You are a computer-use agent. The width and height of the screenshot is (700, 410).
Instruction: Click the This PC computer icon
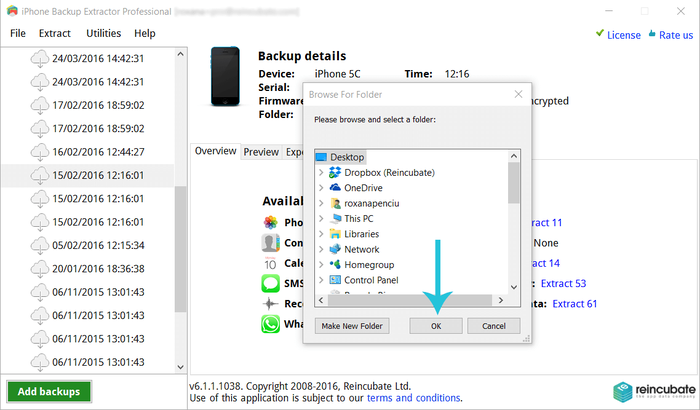pos(335,218)
